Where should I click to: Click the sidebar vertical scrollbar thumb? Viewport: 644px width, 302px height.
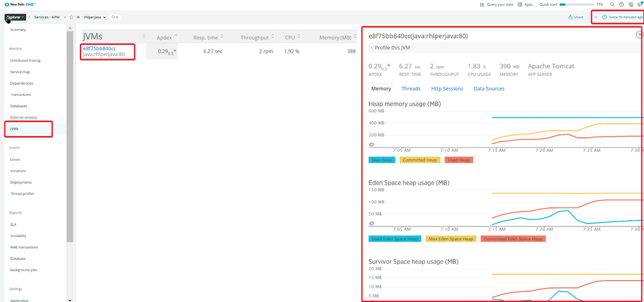(70, 135)
